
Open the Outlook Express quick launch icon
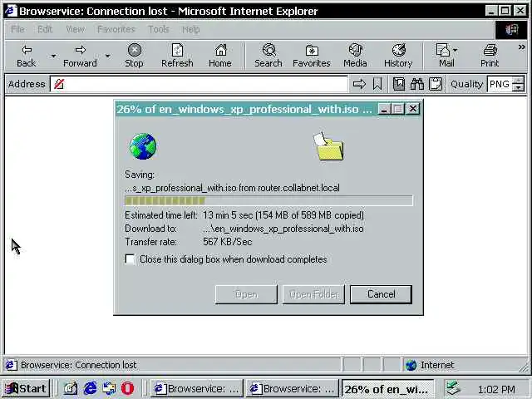109,388
